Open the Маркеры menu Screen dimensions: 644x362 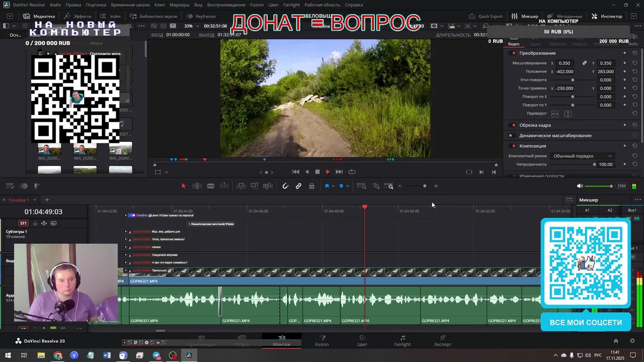(180, 5)
